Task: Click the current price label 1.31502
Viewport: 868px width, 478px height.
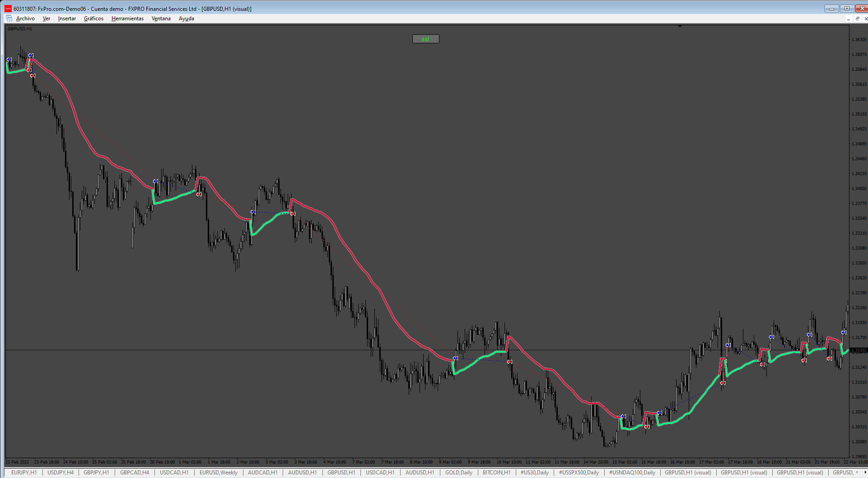Action: pyautogui.click(x=859, y=350)
